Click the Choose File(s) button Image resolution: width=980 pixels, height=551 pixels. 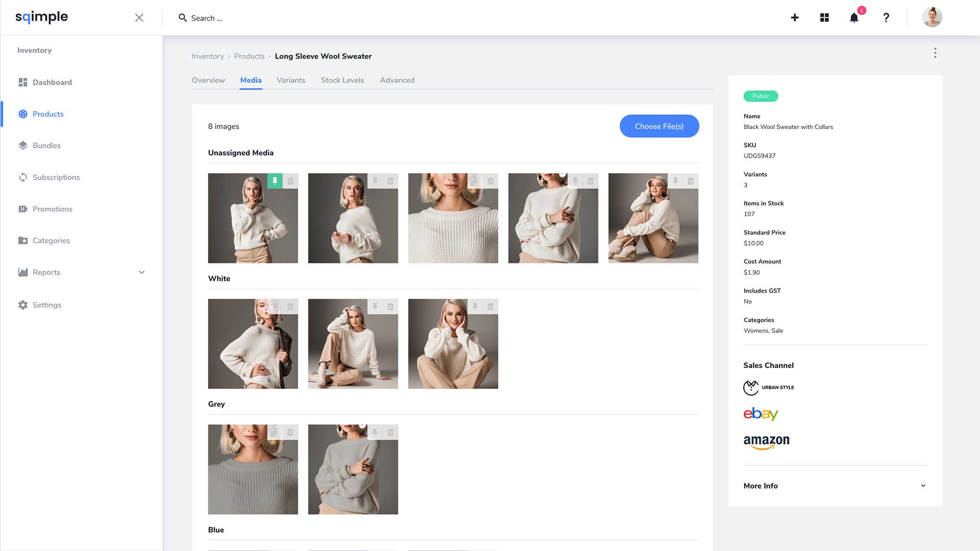[x=659, y=126]
